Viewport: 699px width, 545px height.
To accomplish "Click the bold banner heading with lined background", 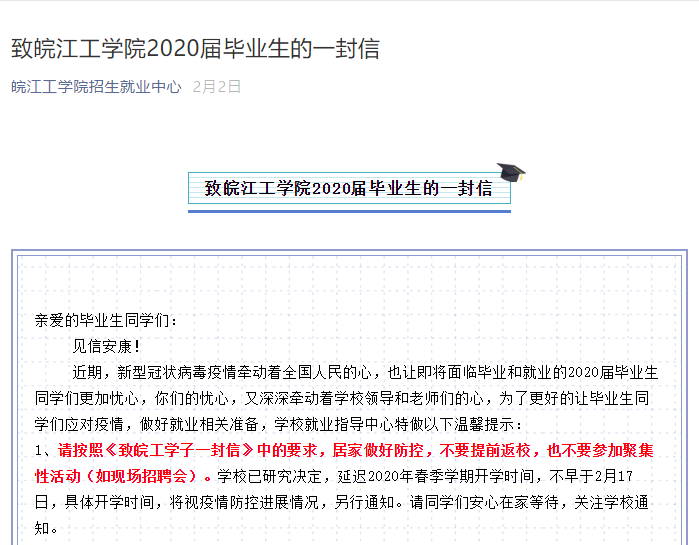I will pos(348,188).
